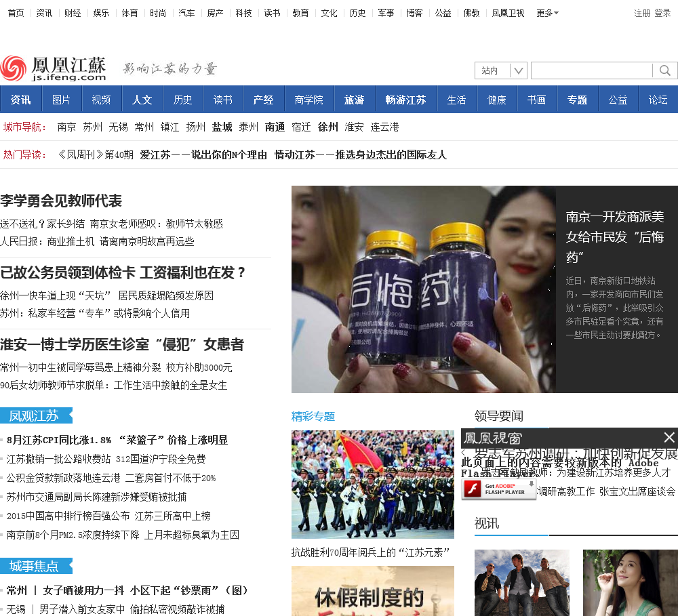The height and width of the screenshot is (616, 678).
Task: Open 《凤周刊》第40期 link
Action: click(x=95, y=155)
